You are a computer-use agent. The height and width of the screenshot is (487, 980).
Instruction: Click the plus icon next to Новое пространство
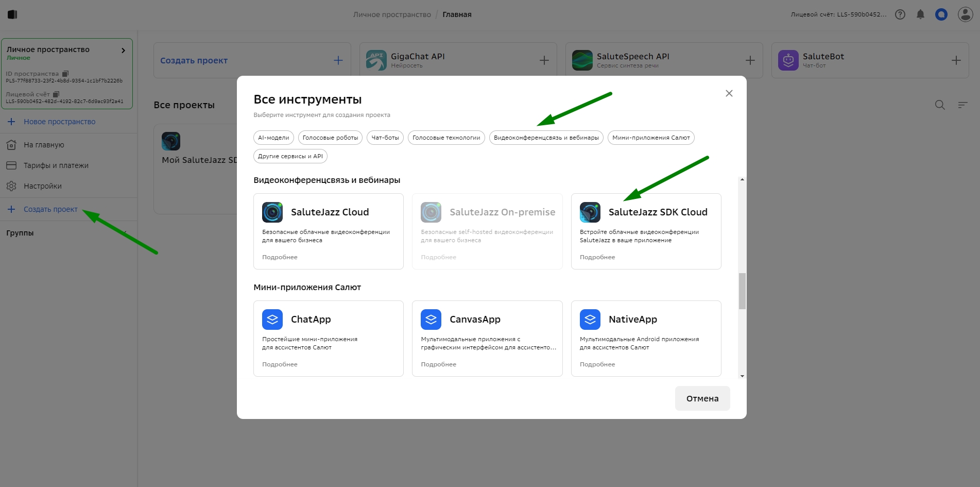tap(11, 122)
